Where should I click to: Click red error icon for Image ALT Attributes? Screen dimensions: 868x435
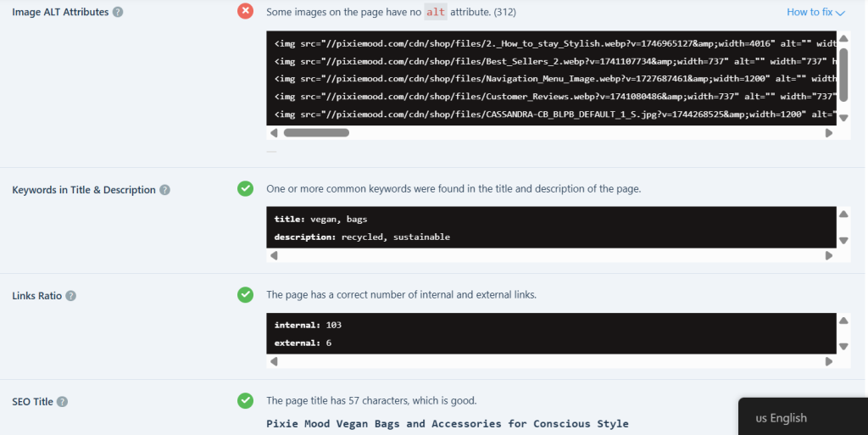pos(245,11)
